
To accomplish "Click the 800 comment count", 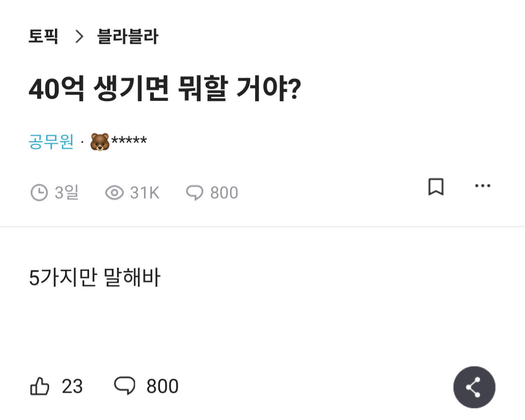I will [x=224, y=192].
